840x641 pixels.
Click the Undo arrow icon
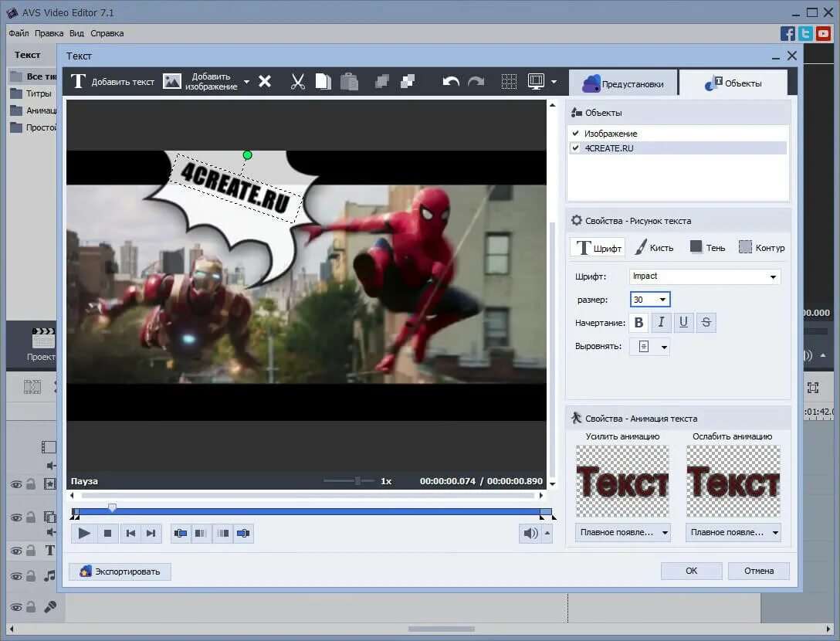coord(451,81)
